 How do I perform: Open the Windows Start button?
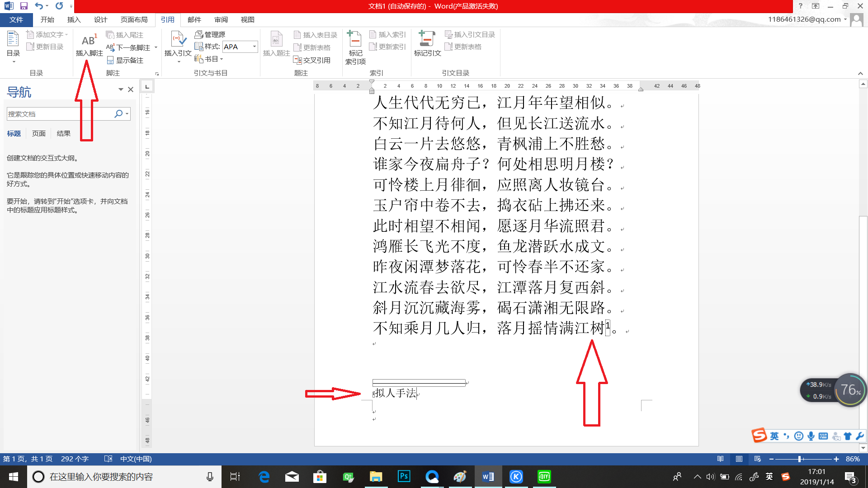pyautogui.click(x=14, y=477)
